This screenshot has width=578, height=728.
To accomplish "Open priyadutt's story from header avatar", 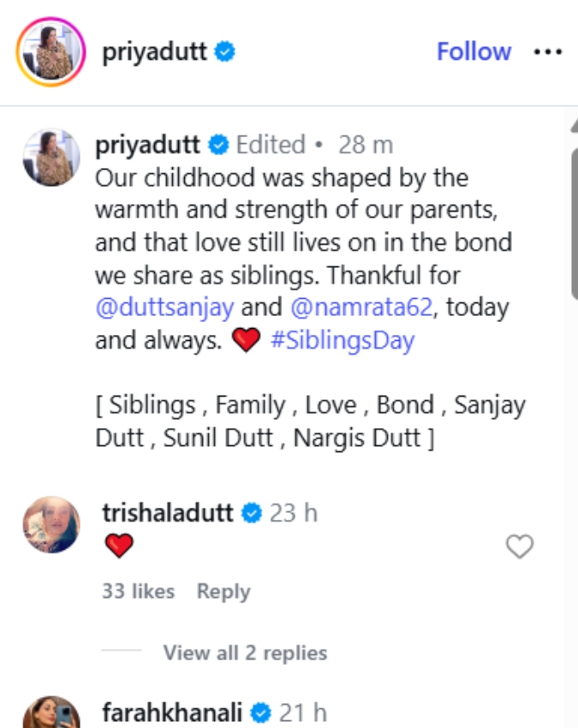I will (x=51, y=51).
